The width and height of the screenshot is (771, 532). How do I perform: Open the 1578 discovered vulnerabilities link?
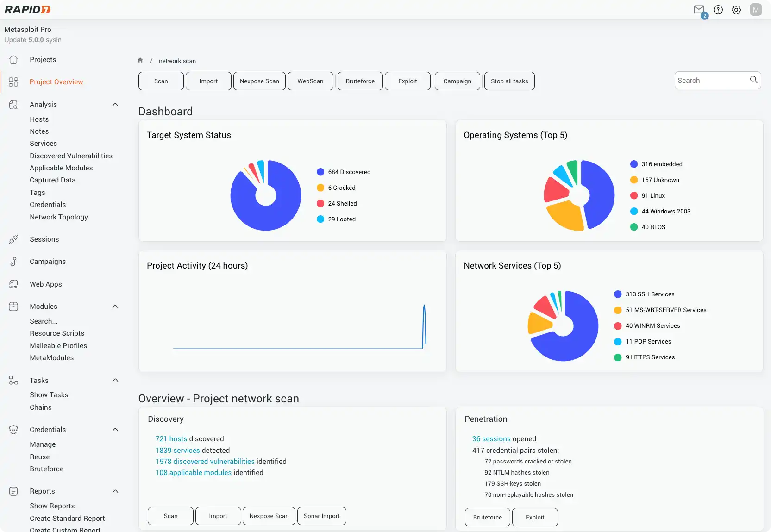coord(205,461)
